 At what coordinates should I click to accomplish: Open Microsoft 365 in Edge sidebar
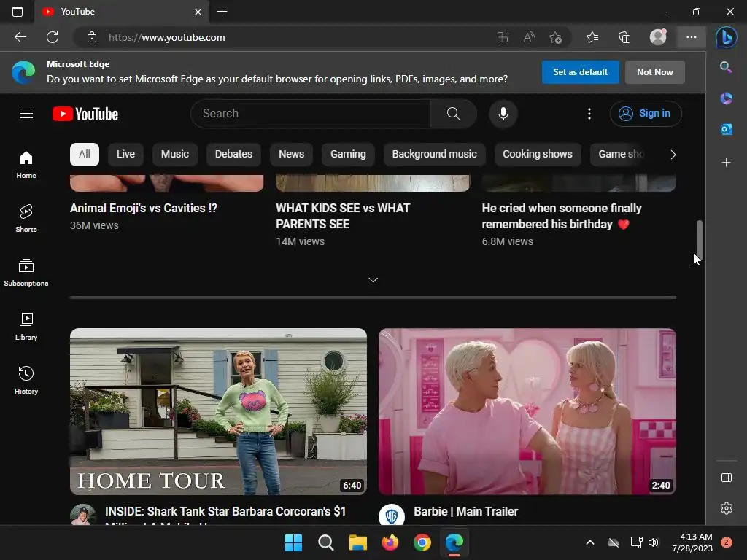click(726, 98)
